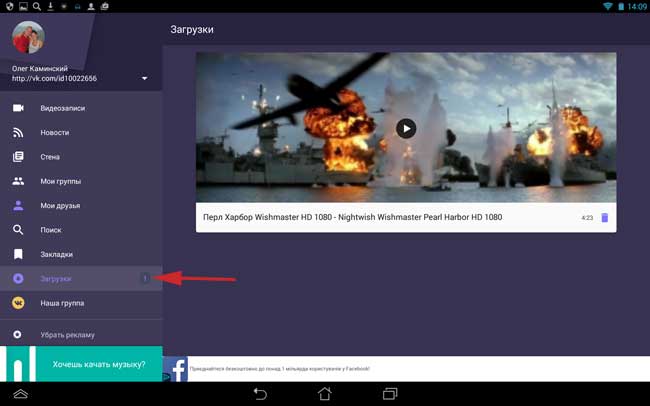
Task: Open the Загрузки menu item
Action: point(56,278)
